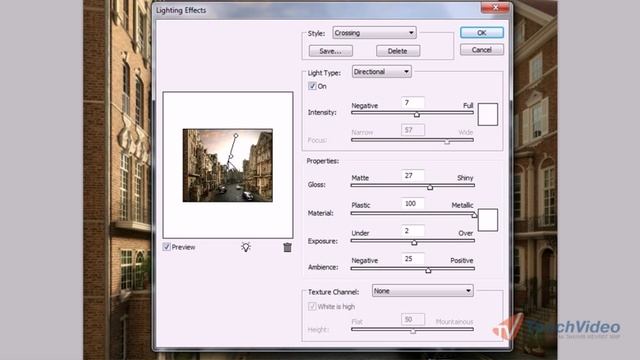The width and height of the screenshot is (640, 360).
Task: Click the Delete style button
Action: pyautogui.click(x=398, y=51)
